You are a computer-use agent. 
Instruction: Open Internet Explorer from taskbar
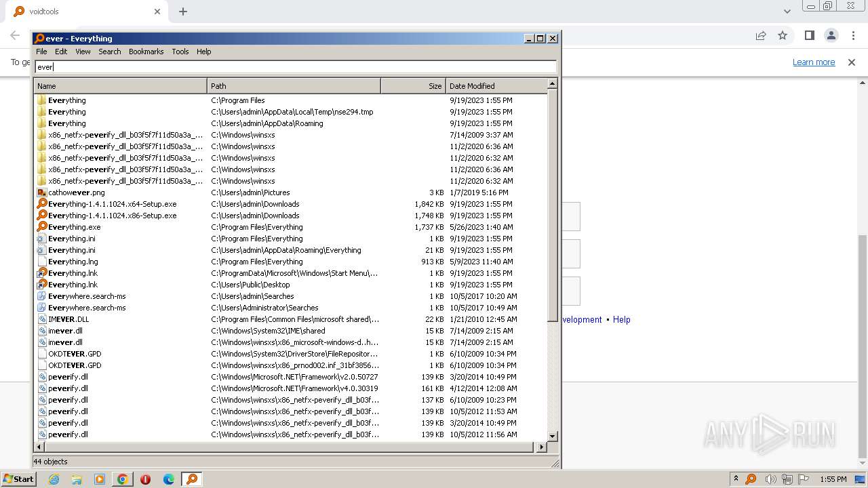(54, 479)
